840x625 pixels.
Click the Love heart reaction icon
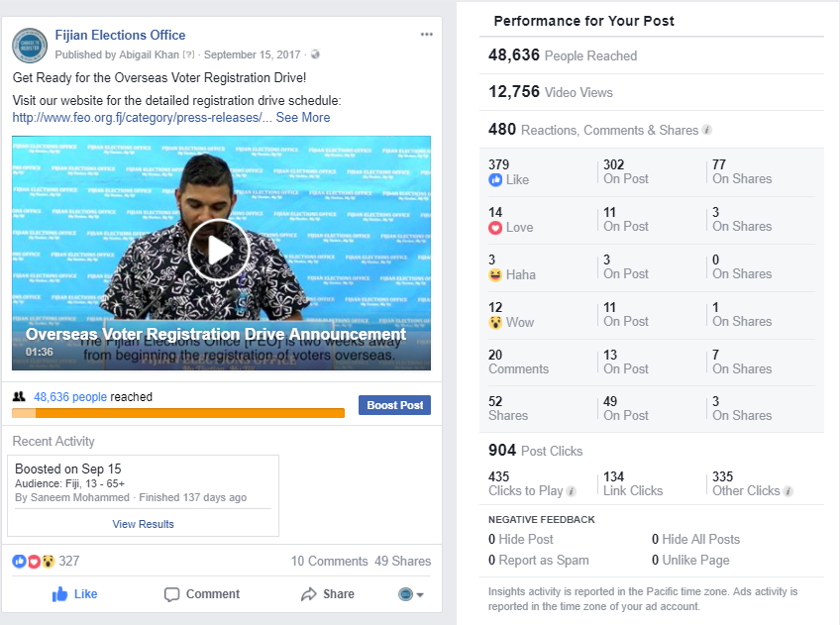[495, 228]
